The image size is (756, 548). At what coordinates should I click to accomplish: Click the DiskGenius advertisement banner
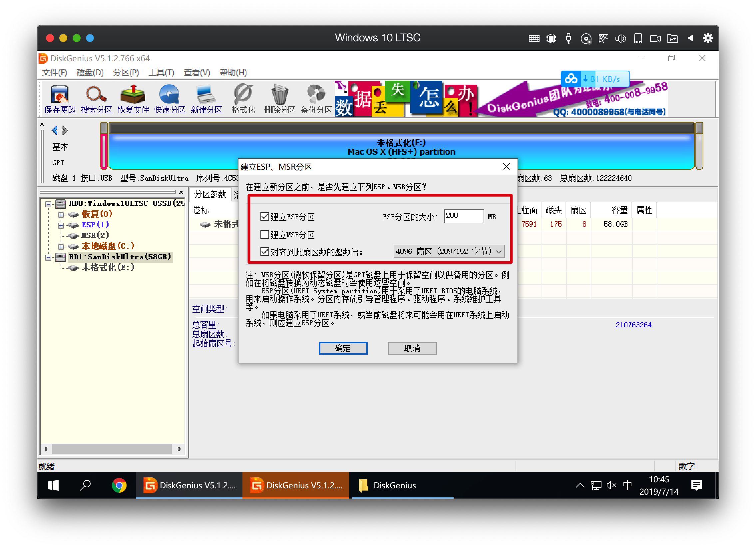point(501,98)
